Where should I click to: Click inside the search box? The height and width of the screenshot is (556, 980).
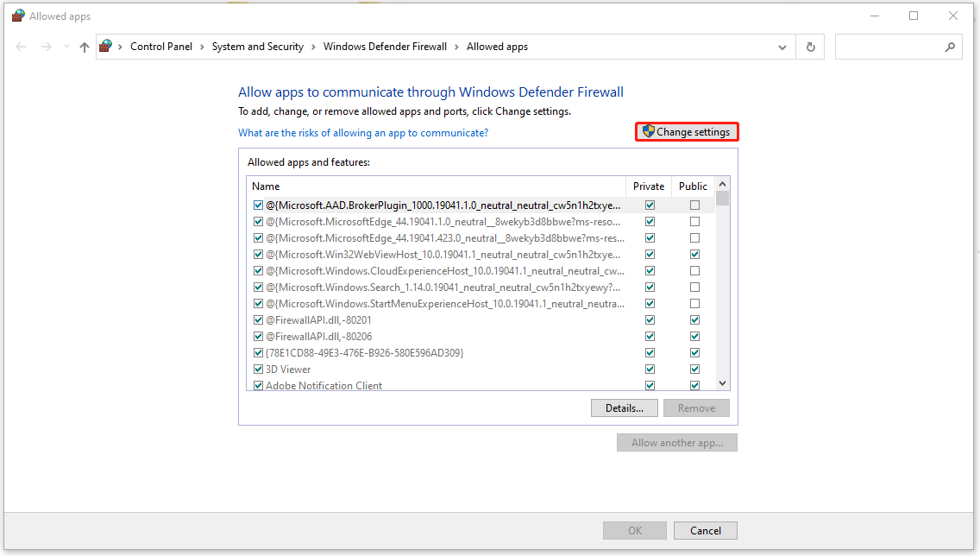coord(889,47)
